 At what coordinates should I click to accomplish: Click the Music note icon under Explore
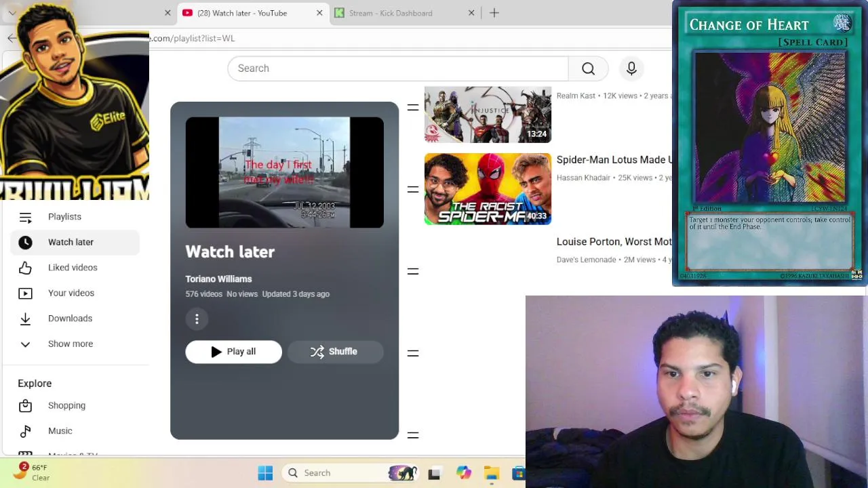tap(25, 431)
